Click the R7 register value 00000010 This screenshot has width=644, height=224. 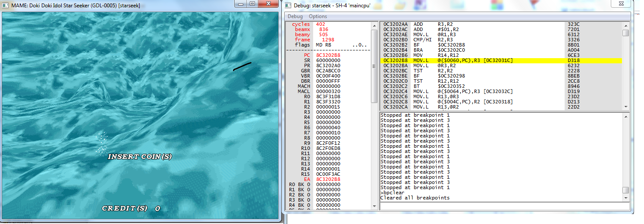click(328, 133)
